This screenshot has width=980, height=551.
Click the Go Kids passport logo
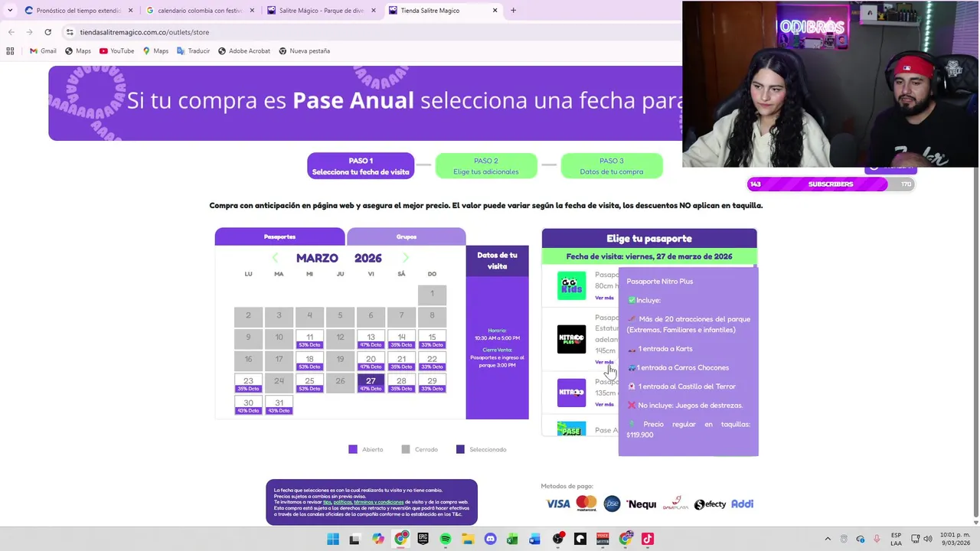pyautogui.click(x=571, y=285)
